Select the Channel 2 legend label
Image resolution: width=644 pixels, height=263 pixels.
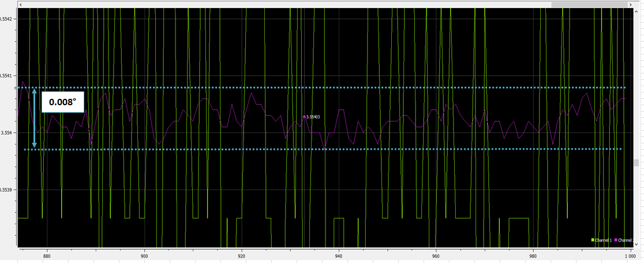tap(626, 240)
